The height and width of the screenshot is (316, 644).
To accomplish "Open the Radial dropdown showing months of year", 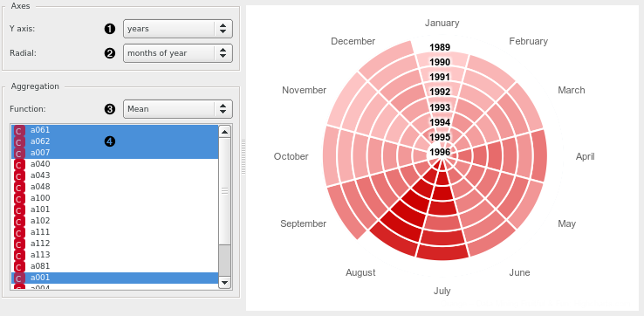I will (178, 53).
